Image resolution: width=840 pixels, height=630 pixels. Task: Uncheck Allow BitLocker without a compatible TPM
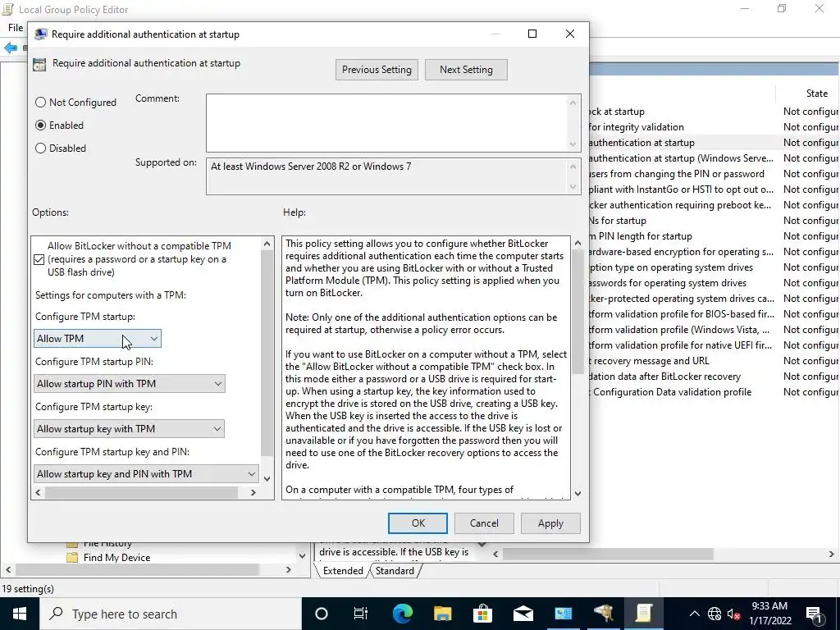tap(39, 259)
